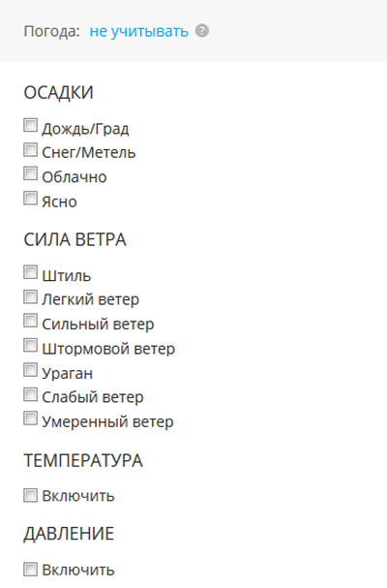Click the Штормовой ветер label text
Screen dimensions: 387x588
[x=108, y=349]
